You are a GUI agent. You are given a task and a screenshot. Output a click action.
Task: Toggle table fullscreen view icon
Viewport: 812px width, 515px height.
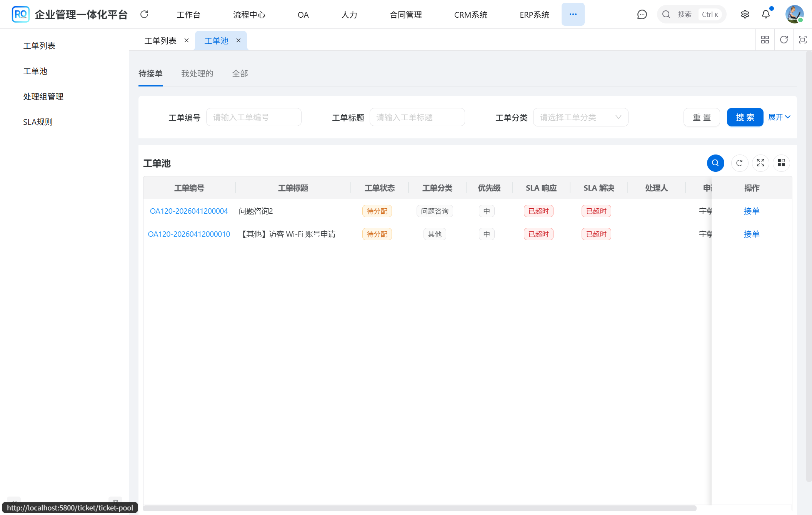760,163
